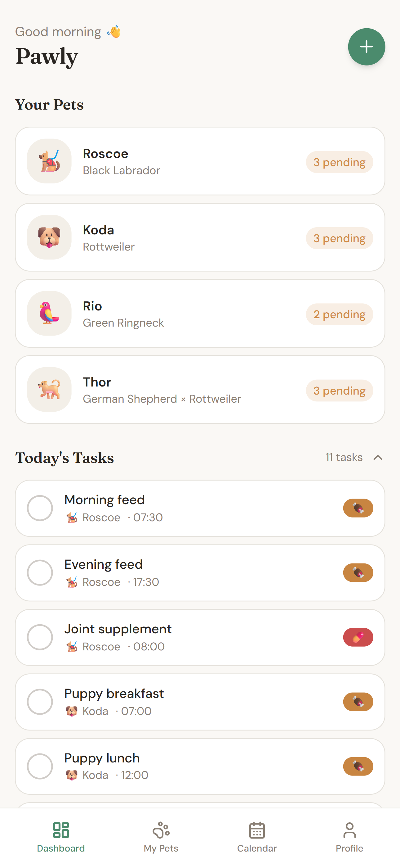400x868 pixels.
Task: Tap Koda's dog face avatar
Action: point(49,237)
